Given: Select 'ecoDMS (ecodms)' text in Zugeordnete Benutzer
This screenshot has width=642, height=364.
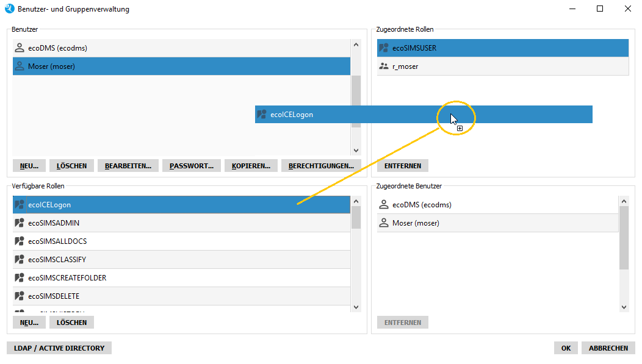Looking at the screenshot, I should click(422, 205).
